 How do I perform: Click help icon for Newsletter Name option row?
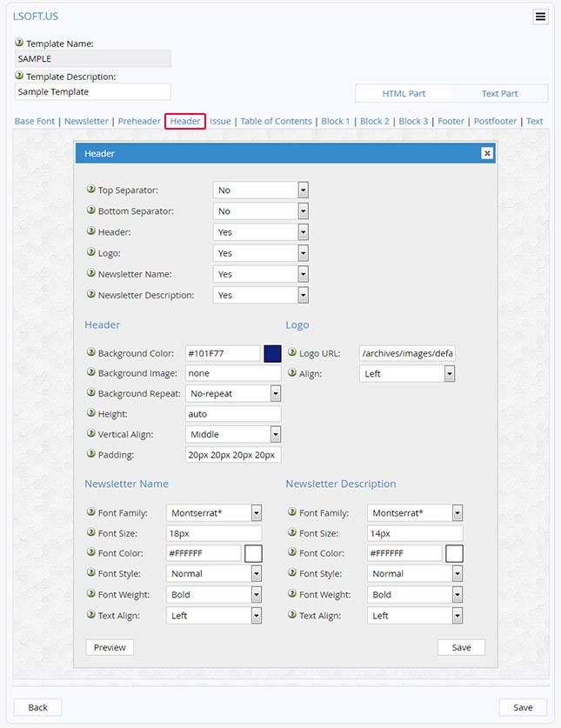[91, 273]
